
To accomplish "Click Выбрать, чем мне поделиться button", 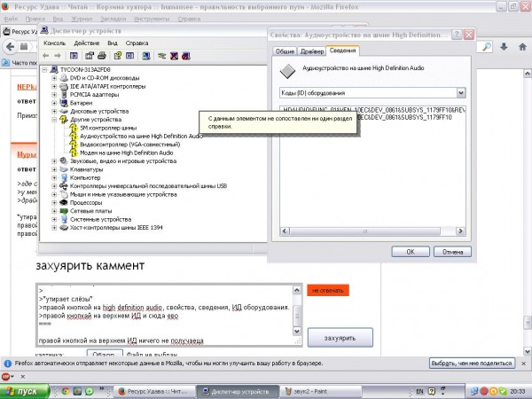I will point(472,364).
